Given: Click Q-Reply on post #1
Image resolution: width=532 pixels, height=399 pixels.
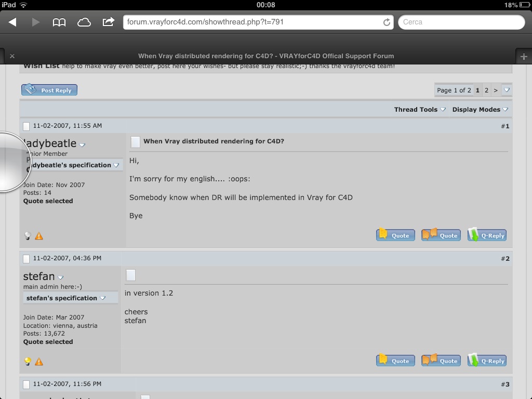Looking at the screenshot, I should click(487, 235).
